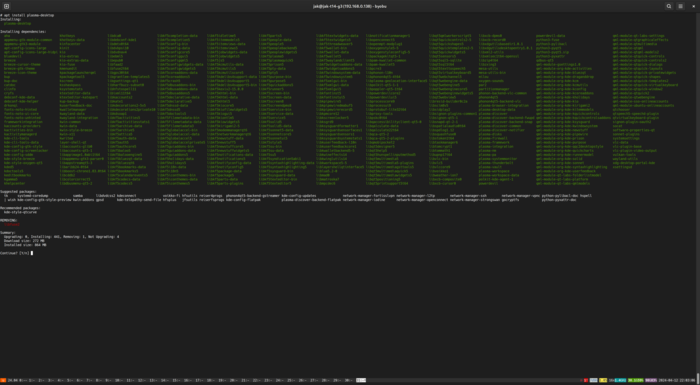The height and width of the screenshot is (385, 700).
Task: Click the highlighted current window indicator in the status bar
Action: tap(361, 381)
